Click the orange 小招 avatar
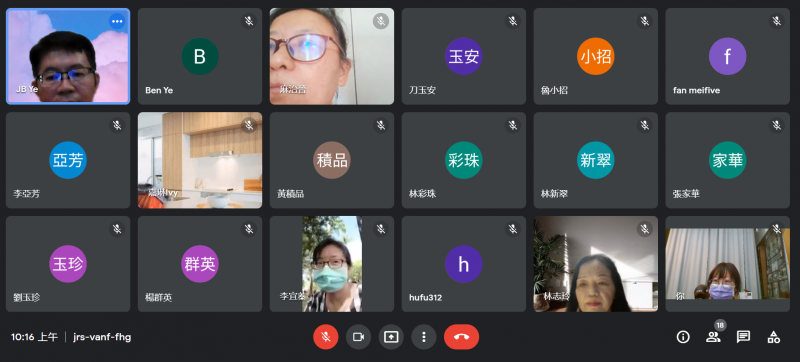The width and height of the screenshot is (800, 362). (x=595, y=56)
